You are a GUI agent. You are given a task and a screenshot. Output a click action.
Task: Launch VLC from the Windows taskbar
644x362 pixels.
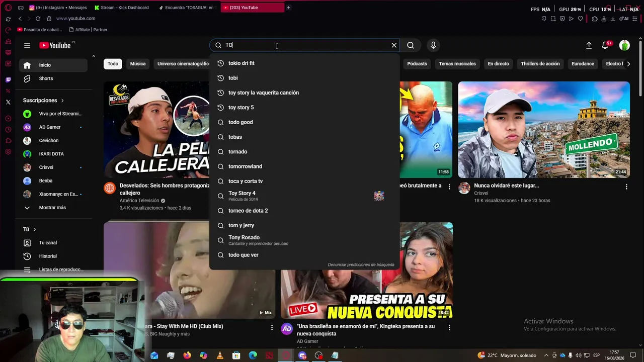coord(219,355)
